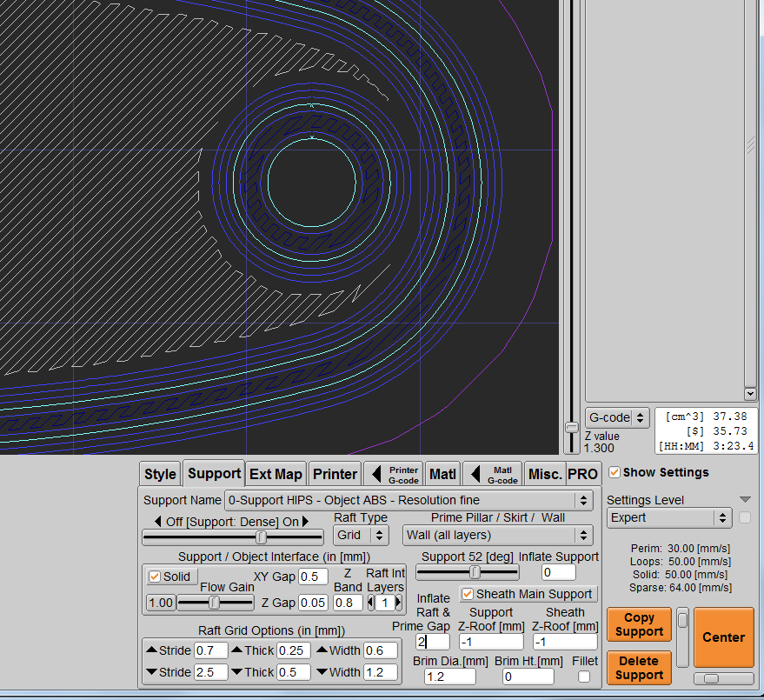Switch to the Matl tab
This screenshot has height=700, width=764.
click(442, 474)
